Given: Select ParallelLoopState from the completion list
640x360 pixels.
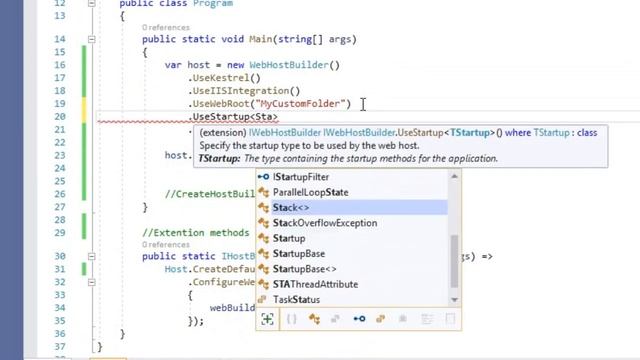Looking at the screenshot, I should (352, 192).
